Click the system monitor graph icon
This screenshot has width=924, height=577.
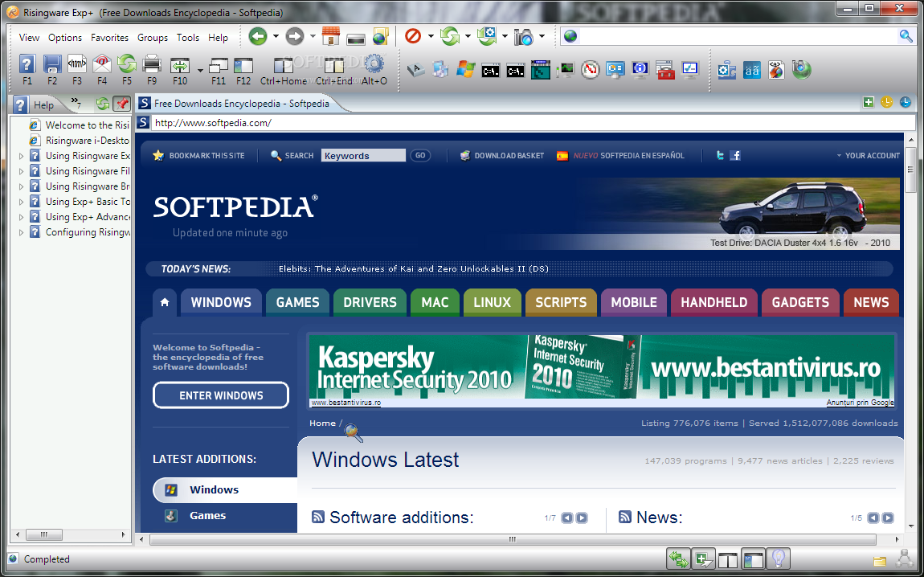point(566,70)
